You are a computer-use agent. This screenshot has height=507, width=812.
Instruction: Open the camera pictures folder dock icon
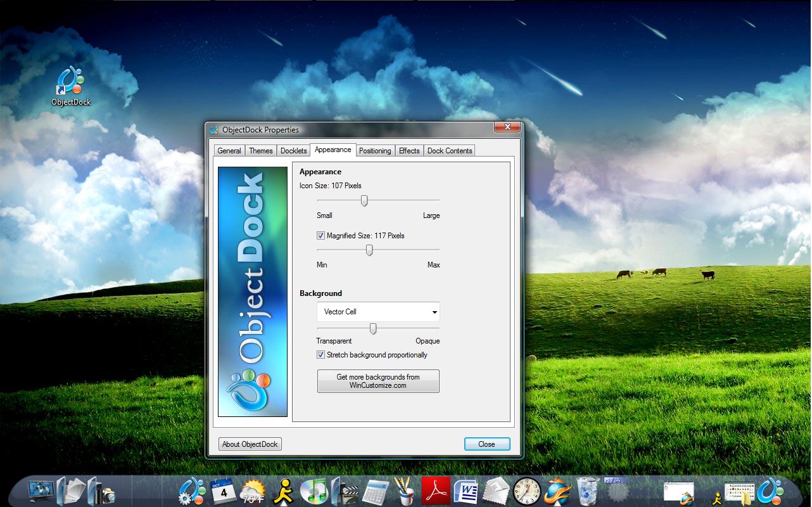tap(101, 491)
